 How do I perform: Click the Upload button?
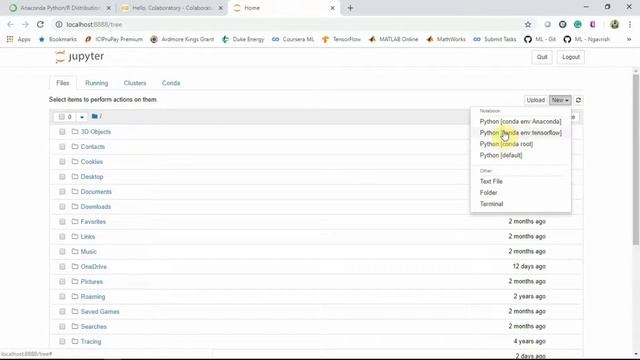click(536, 100)
